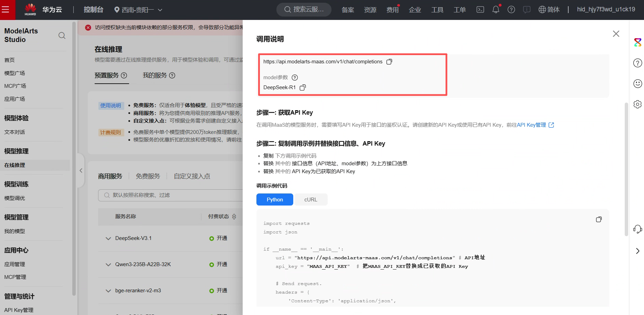Open the help question mark in top bar
This screenshot has width=644, height=315.
coord(511,10)
